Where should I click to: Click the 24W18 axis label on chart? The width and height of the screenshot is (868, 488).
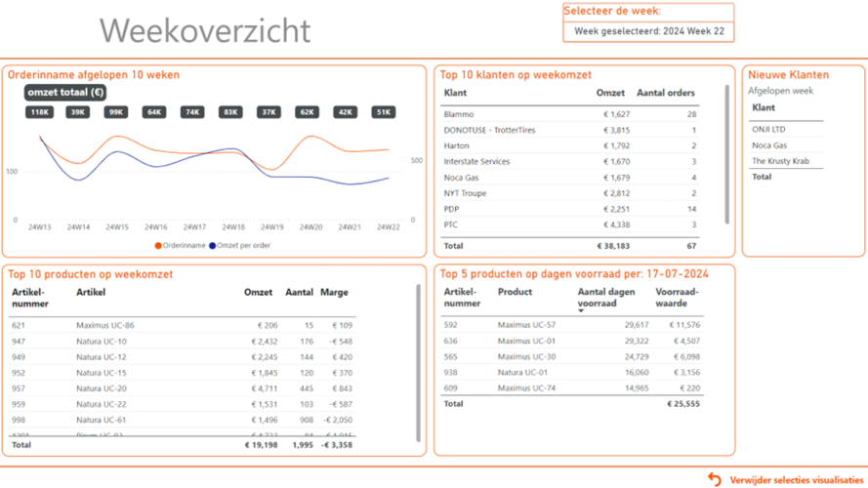coord(232,227)
